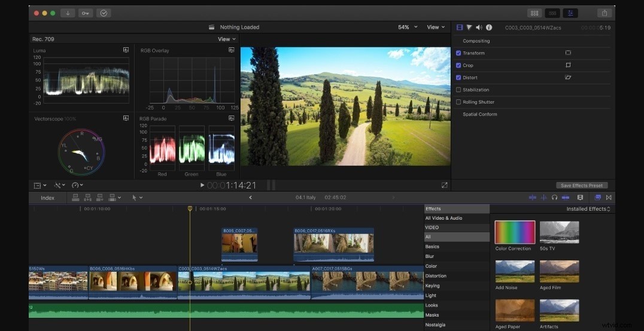The width and height of the screenshot is (644, 331).
Task: Open the keyword editor key icon
Action: click(86, 13)
